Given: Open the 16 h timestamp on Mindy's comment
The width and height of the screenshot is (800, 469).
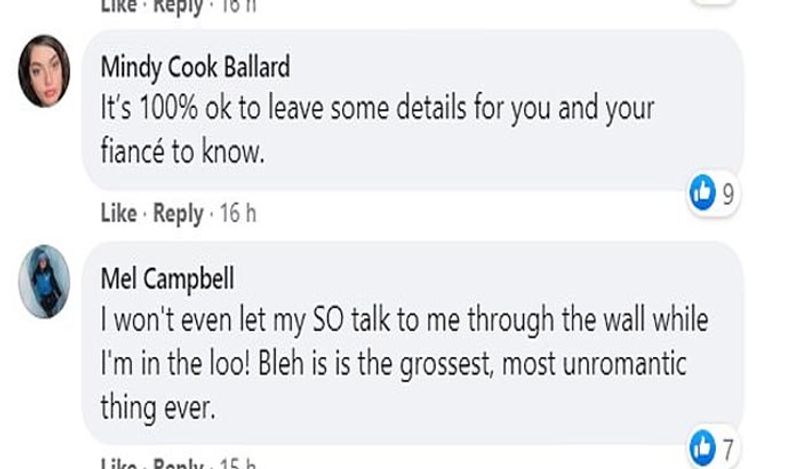Looking at the screenshot, I should (238, 213).
